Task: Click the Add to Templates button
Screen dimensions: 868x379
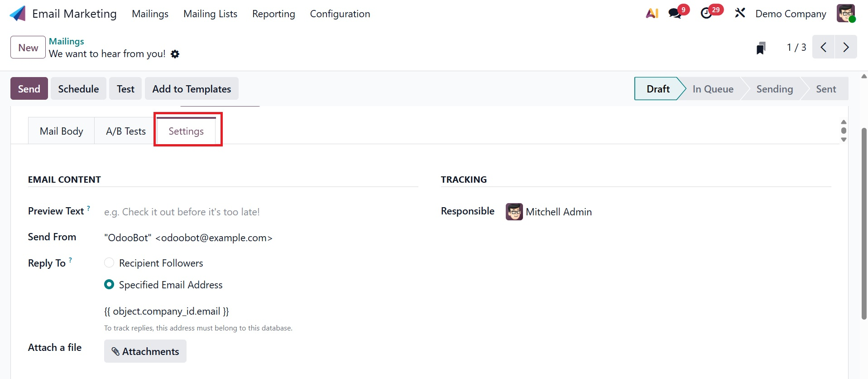Action: pyautogui.click(x=192, y=89)
